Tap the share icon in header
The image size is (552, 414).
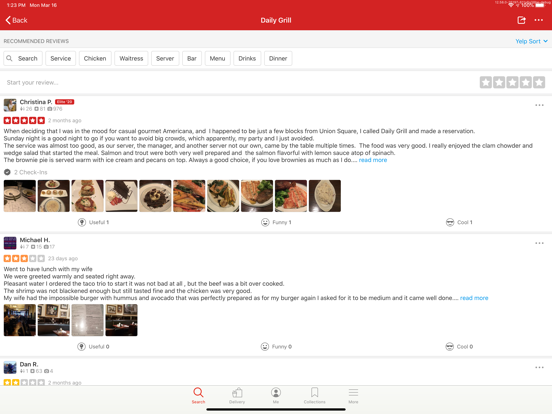tap(521, 20)
